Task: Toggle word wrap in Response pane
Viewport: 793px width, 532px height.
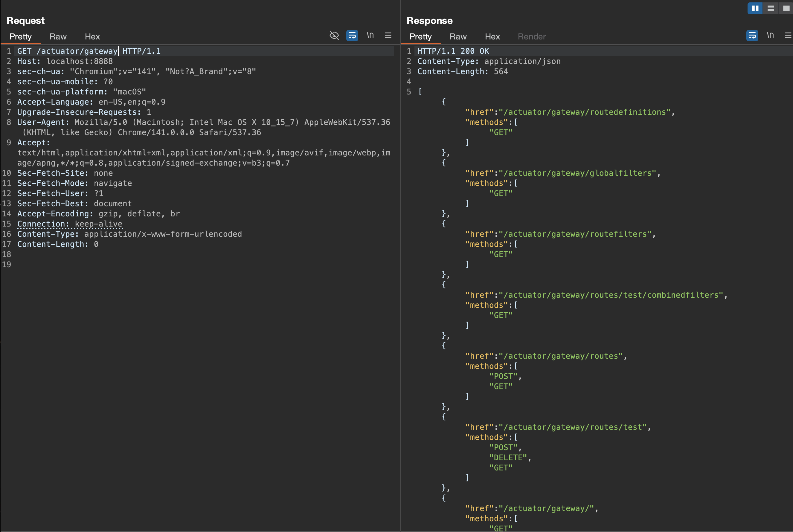Action: pyautogui.click(x=752, y=35)
